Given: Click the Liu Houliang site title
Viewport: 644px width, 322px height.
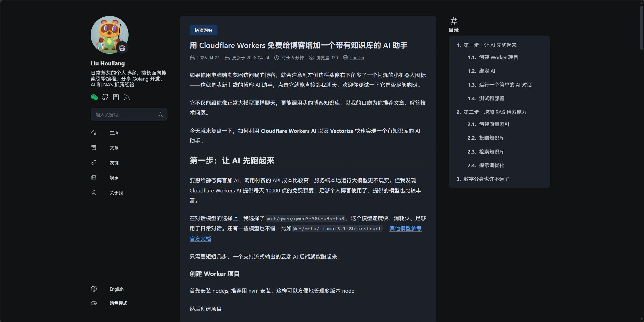Looking at the screenshot, I should pyautogui.click(x=108, y=63).
